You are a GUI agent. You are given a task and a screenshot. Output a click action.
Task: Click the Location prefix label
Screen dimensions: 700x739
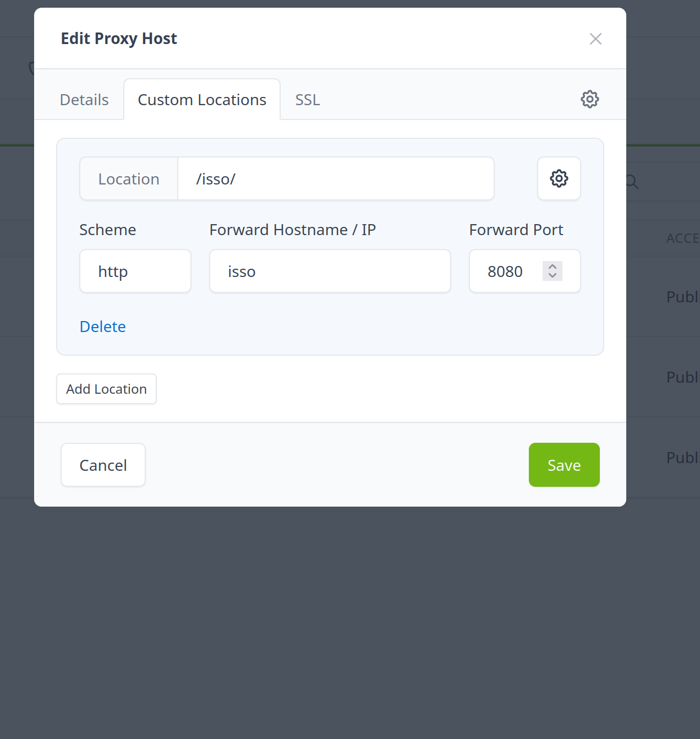point(129,179)
